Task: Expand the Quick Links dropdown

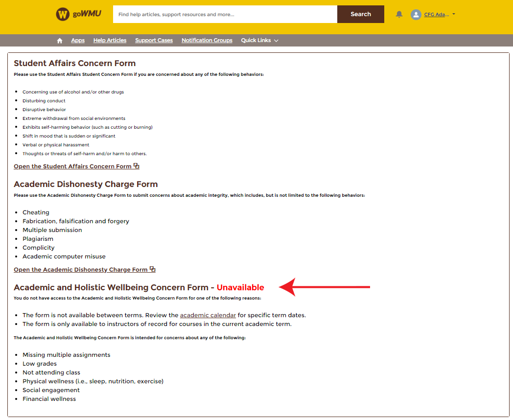Action: tap(256, 40)
